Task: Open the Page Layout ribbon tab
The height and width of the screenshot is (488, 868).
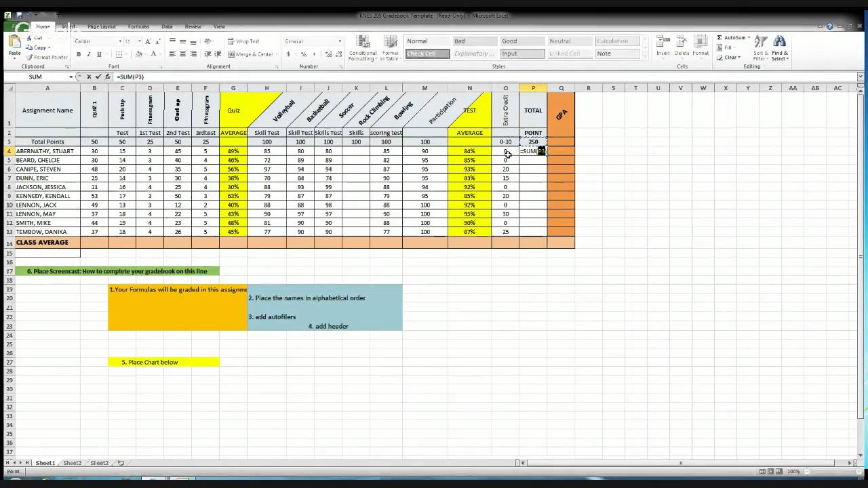Action: [102, 26]
